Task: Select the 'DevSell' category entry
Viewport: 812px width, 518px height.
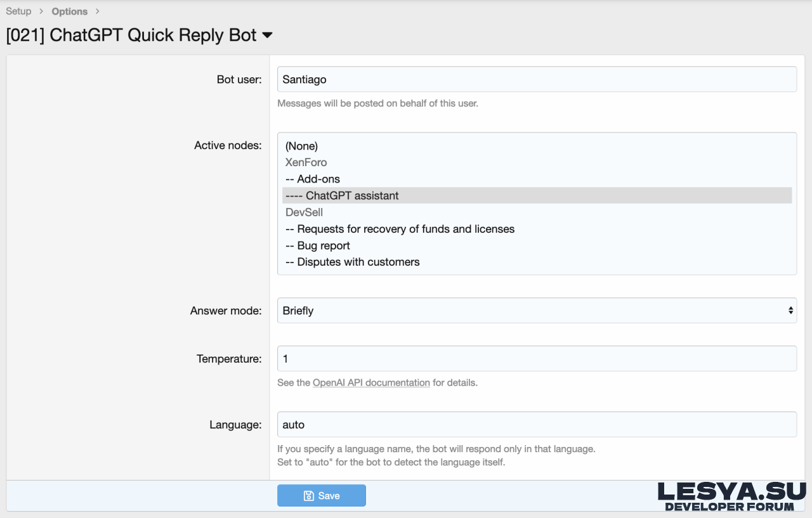Action: [x=304, y=212]
